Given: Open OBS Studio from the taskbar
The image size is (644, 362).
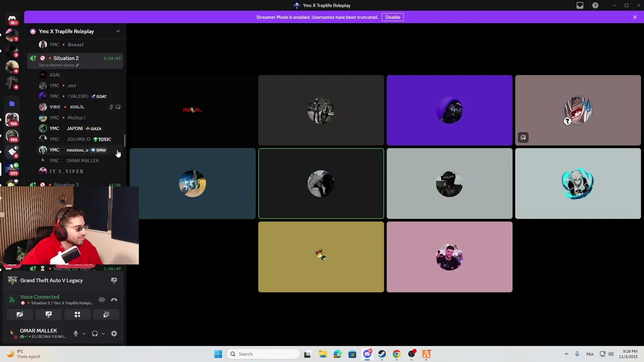Looking at the screenshot, I should click(412, 354).
